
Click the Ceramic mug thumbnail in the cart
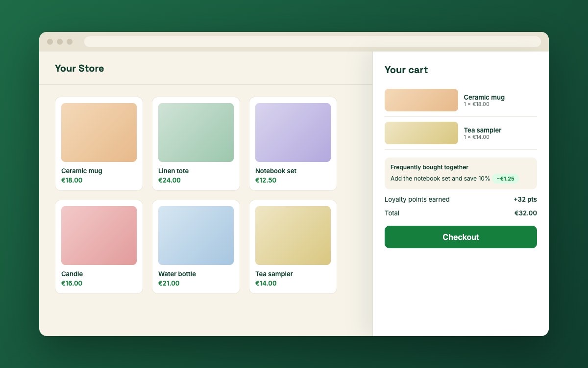pos(421,100)
